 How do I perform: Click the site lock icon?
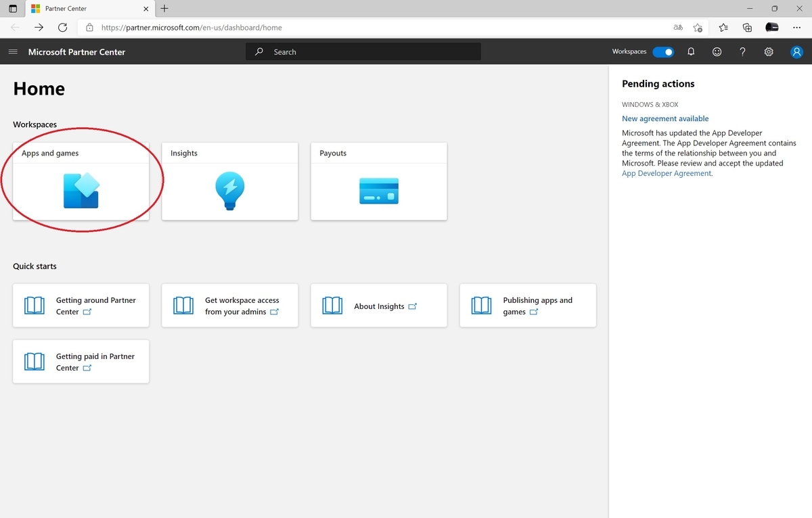pyautogui.click(x=89, y=28)
